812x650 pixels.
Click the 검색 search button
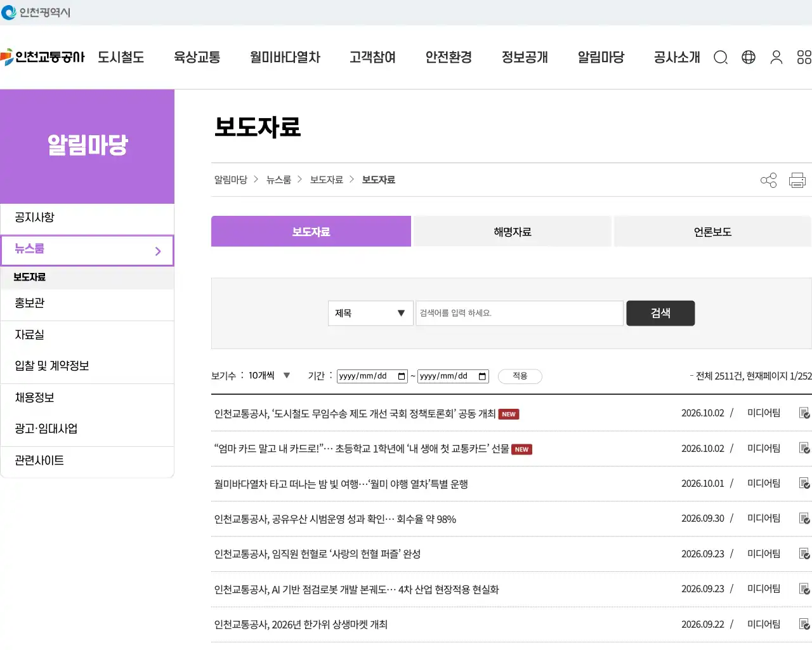[x=660, y=314]
